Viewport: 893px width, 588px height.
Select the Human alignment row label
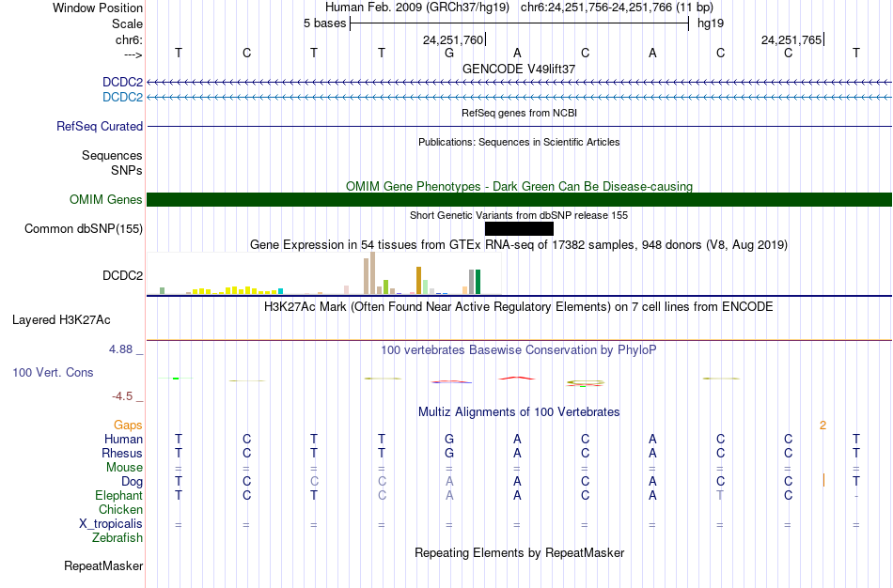click(x=123, y=439)
